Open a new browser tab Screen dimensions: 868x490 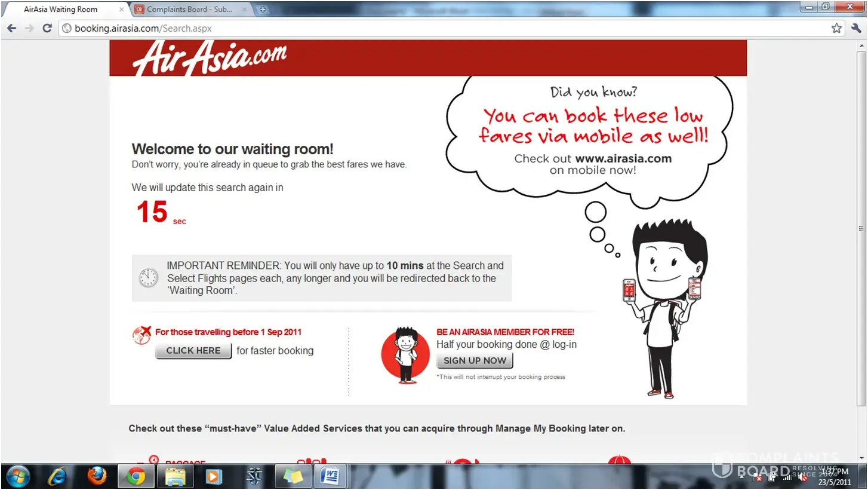tap(262, 10)
